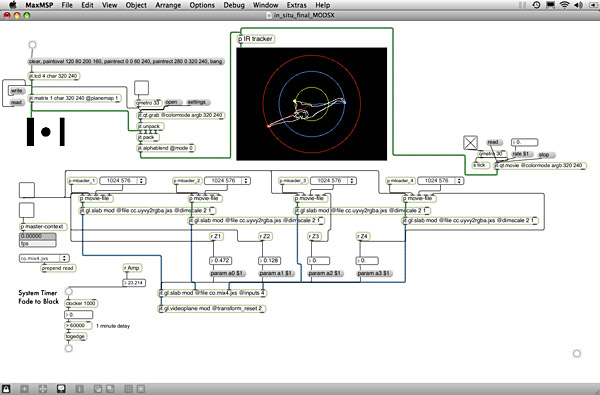Select the p IR tracker object

click(x=256, y=39)
